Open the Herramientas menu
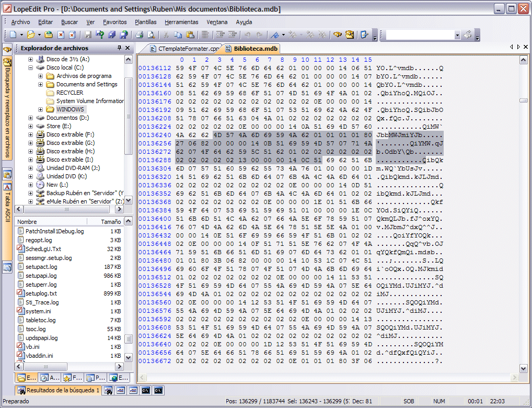 click(x=181, y=22)
